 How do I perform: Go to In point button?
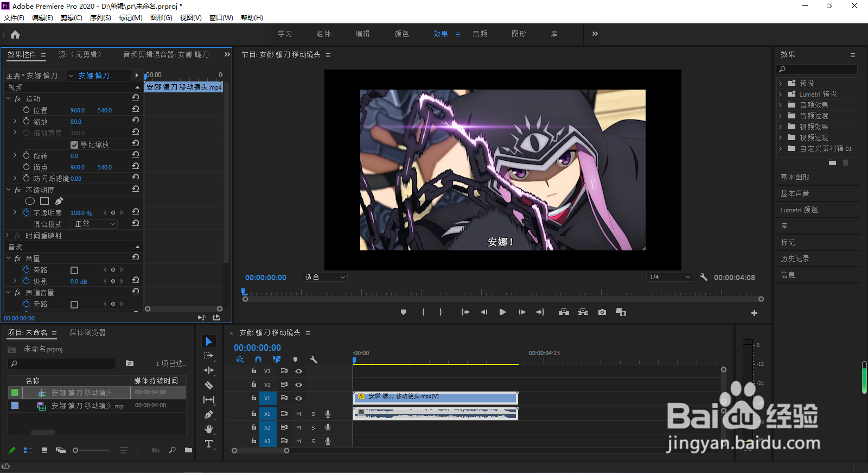point(465,312)
